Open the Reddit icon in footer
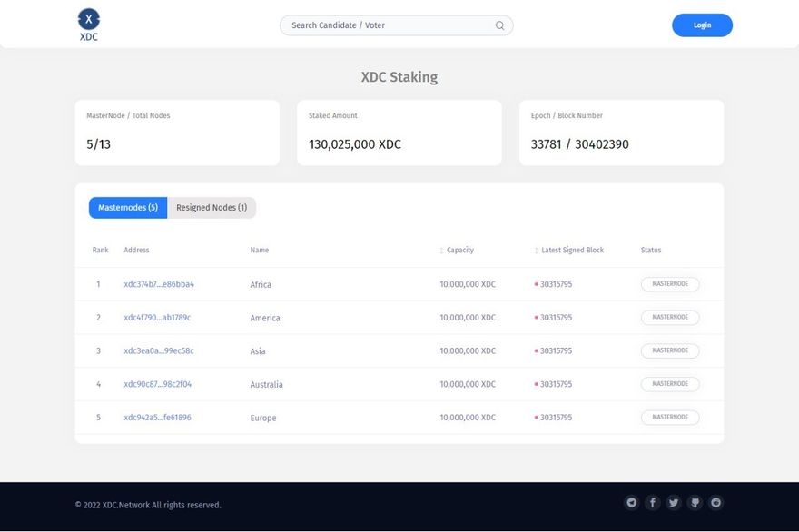The image size is (799, 532). pos(715,503)
